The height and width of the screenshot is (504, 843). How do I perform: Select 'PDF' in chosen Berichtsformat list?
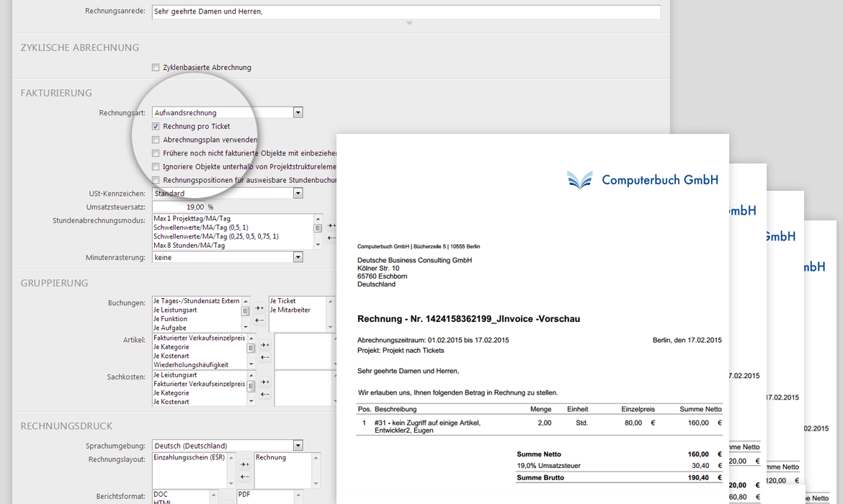pos(244,495)
